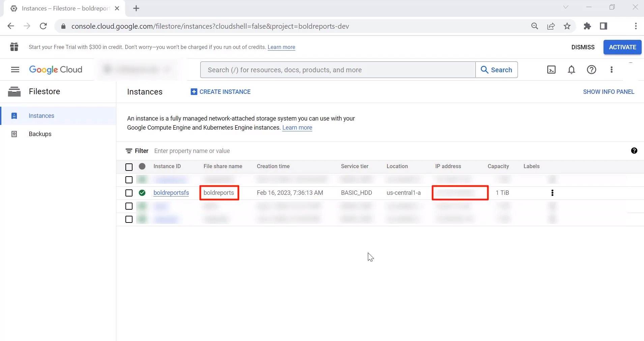Open the more options three-dot menu in header
The height and width of the screenshot is (341, 644).
coord(612,70)
